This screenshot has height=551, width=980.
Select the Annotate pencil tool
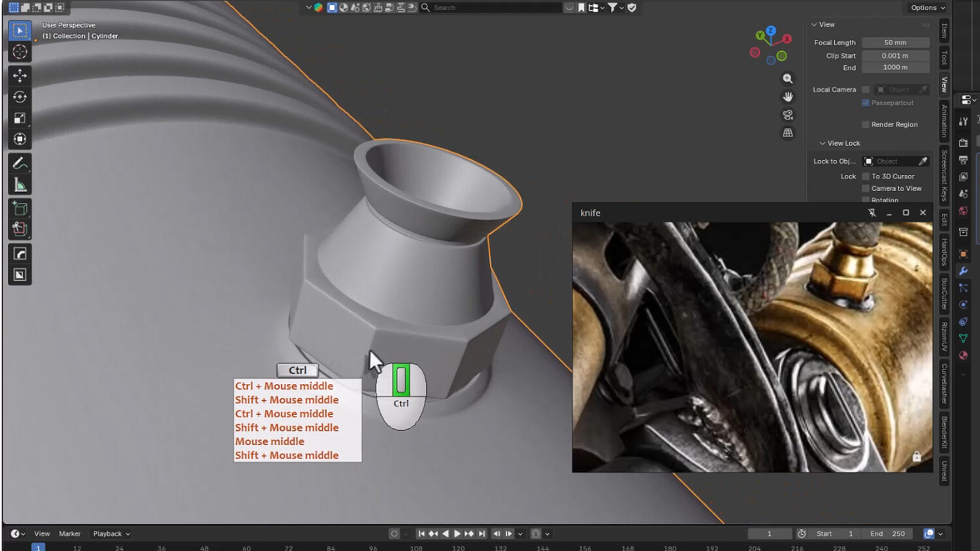click(x=20, y=163)
